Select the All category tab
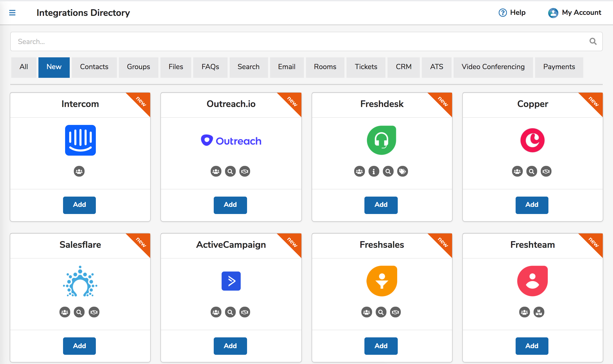The width and height of the screenshot is (613, 364). coord(24,67)
